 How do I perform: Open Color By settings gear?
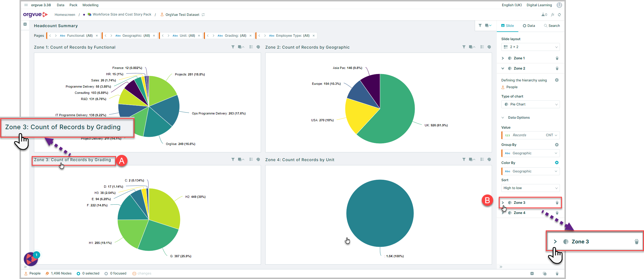coord(557,163)
